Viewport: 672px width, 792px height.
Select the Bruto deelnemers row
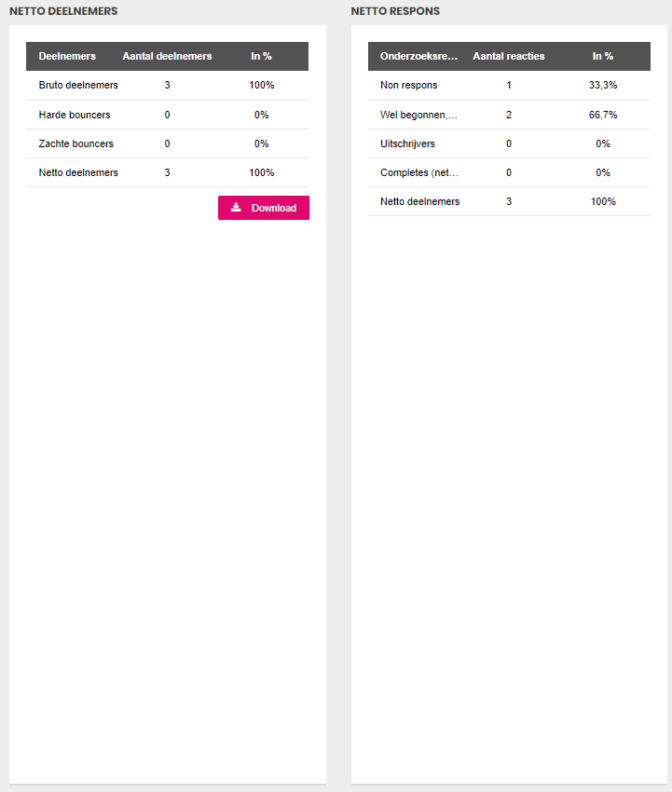click(167, 86)
